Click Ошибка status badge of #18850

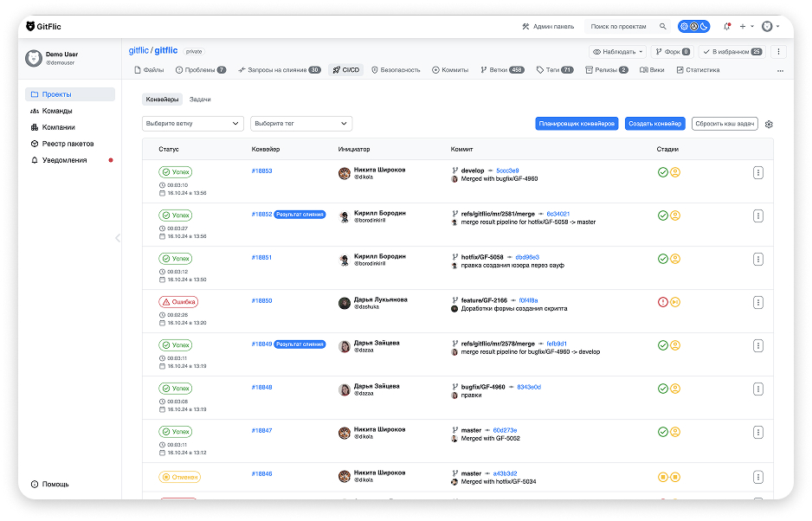pyautogui.click(x=178, y=302)
